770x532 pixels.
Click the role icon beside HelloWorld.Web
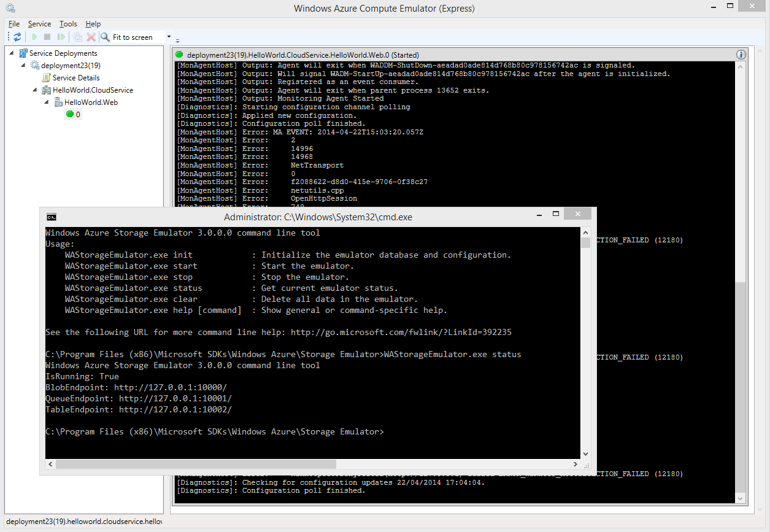coord(58,102)
